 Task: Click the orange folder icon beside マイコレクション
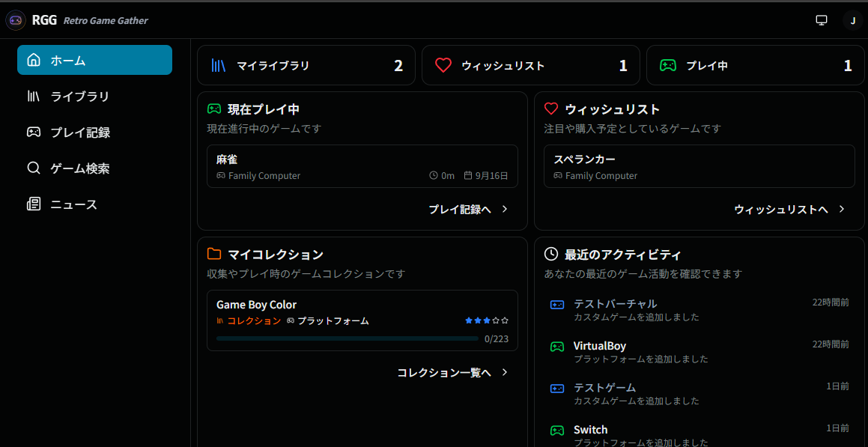[214, 254]
